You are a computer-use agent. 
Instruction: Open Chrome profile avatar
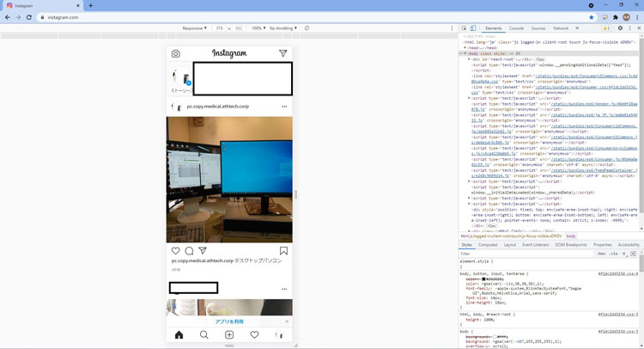coord(626,17)
